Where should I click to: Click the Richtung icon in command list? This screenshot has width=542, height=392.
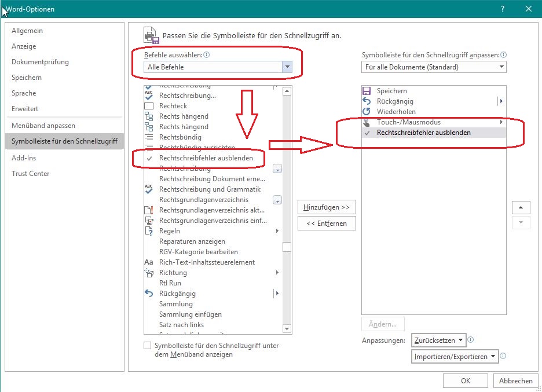[149, 273]
